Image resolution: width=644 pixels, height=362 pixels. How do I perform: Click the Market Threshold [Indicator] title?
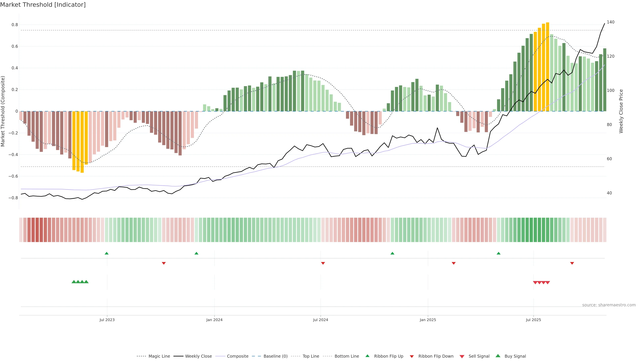click(43, 5)
